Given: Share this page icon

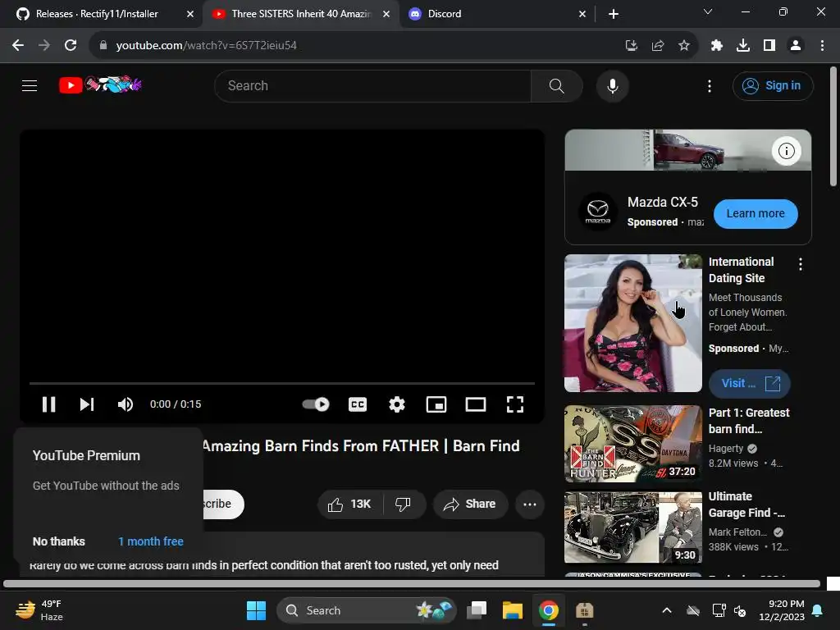Looking at the screenshot, I should coord(658,46).
